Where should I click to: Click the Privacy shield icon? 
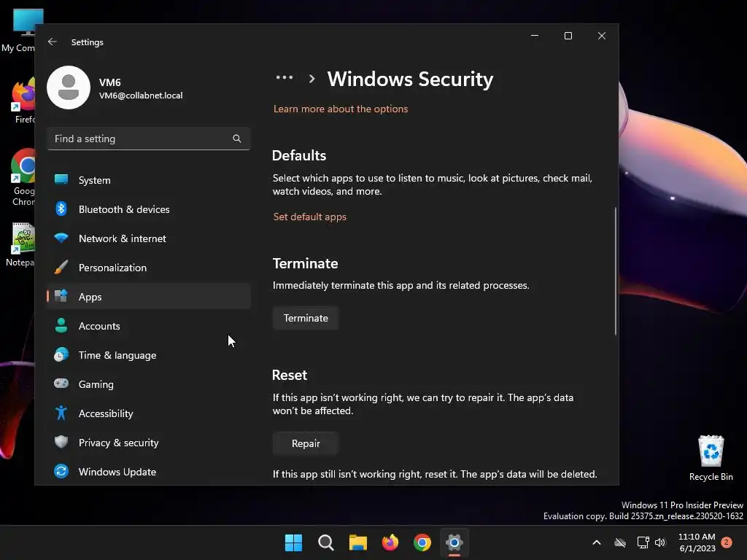(x=61, y=442)
